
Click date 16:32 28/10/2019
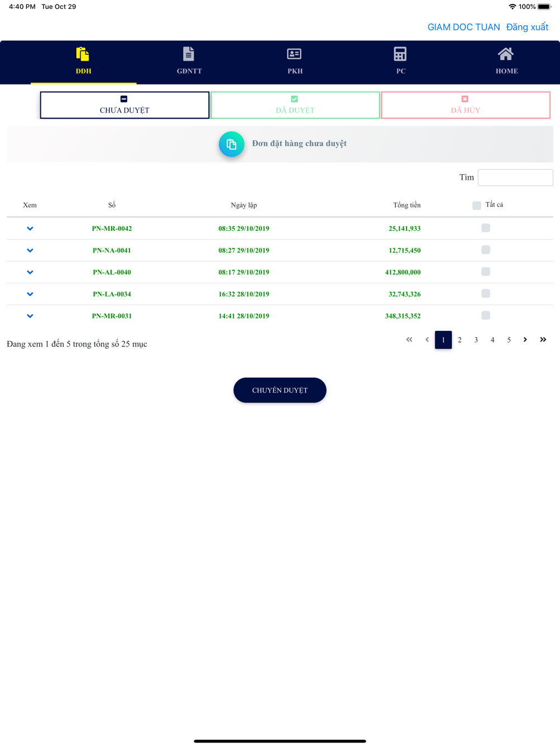click(244, 294)
